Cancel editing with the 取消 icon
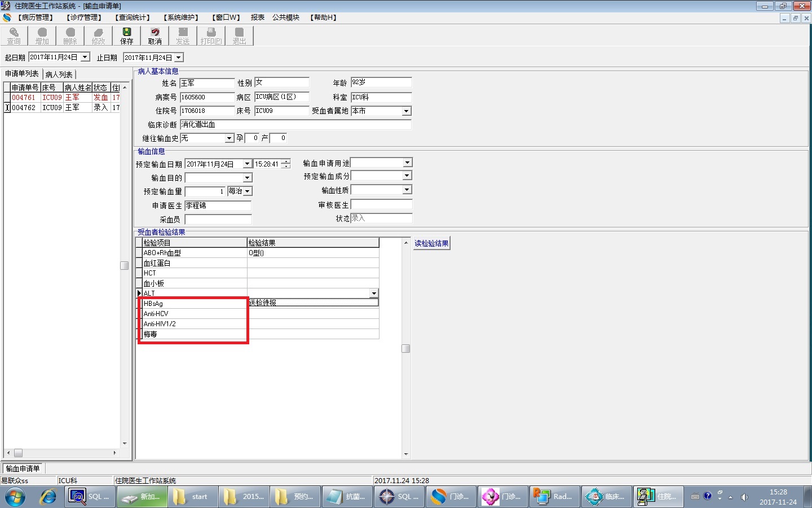Viewport: 812px width, 508px height. click(x=155, y=36)
